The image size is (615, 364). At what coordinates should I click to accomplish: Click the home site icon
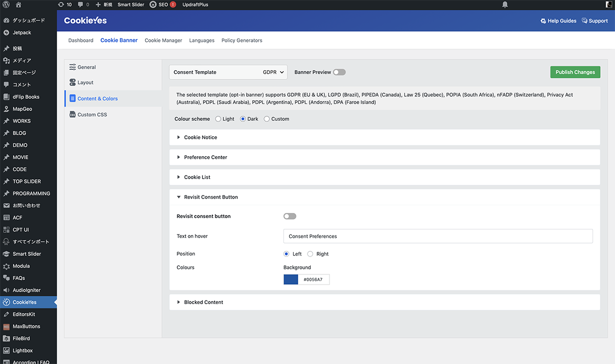coord(18,5)
